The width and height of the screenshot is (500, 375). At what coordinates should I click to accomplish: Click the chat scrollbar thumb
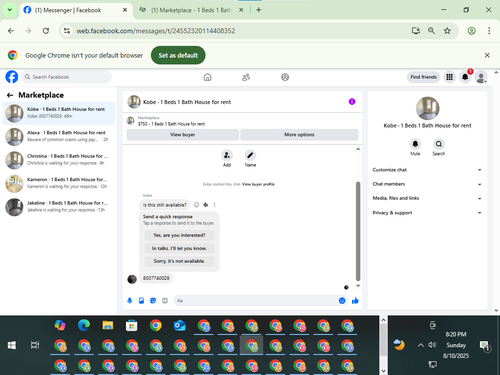point(358,232)
